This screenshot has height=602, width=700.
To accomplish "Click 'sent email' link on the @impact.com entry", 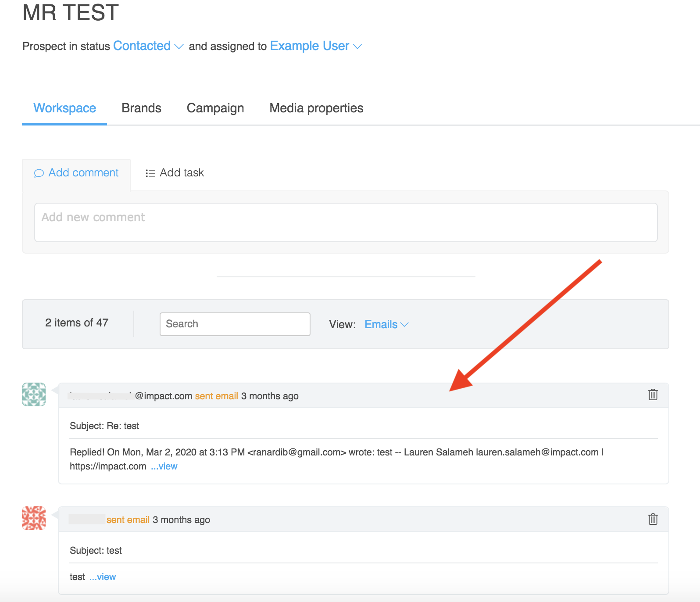I will (216, 396).
